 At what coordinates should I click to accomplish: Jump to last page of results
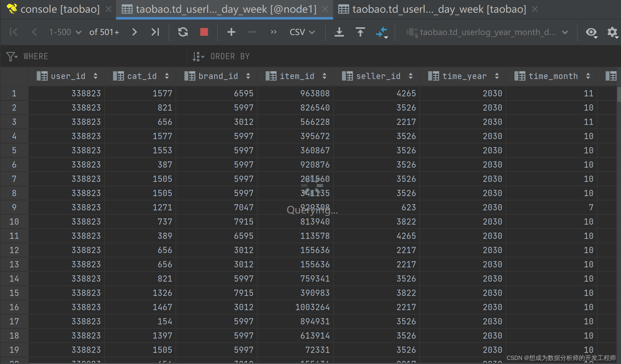[155, 32]
